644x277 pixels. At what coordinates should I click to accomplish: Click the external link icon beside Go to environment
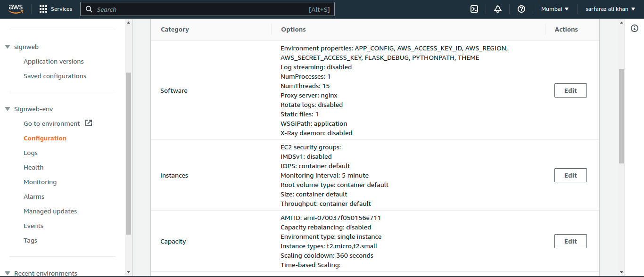pos(88,123)
